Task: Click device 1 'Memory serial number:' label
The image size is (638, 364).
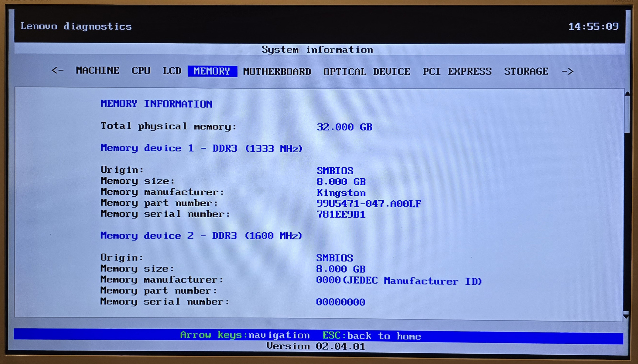Action: click(165, 214)
